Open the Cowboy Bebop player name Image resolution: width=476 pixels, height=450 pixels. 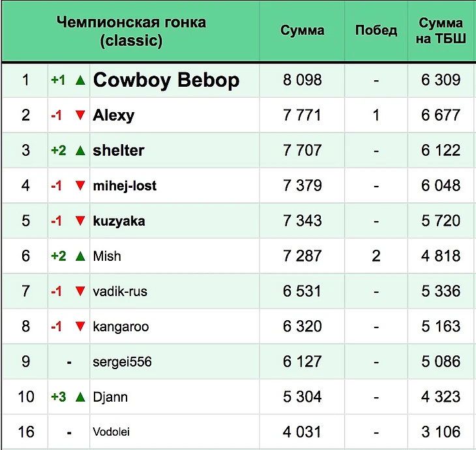point(166,80)
